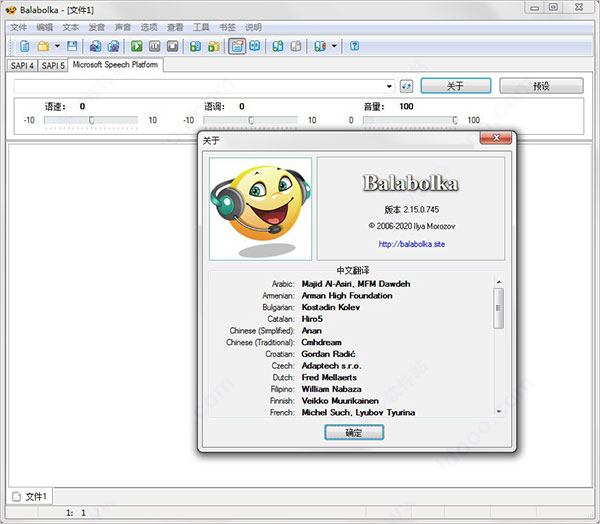Viewport: 600px width, 524px height.
Task: Click the William Nabaza Filipino entry
Action: coord(331,389)
